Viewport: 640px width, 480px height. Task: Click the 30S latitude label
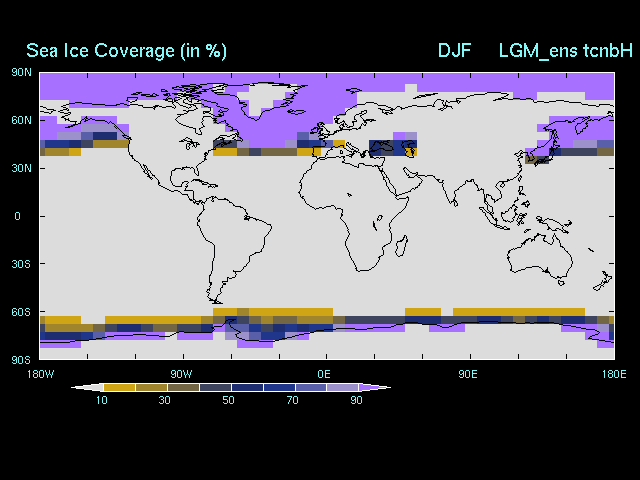pyautogui.click(x=21, y=264)
